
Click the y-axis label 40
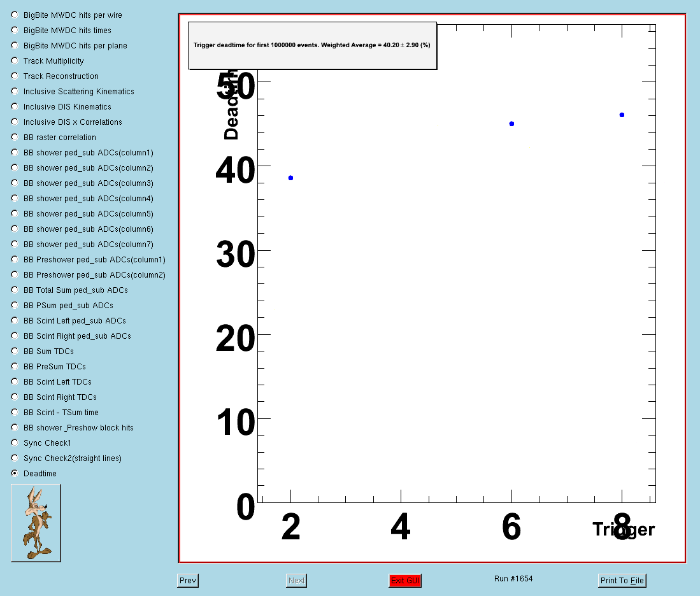tap(235, 171)
